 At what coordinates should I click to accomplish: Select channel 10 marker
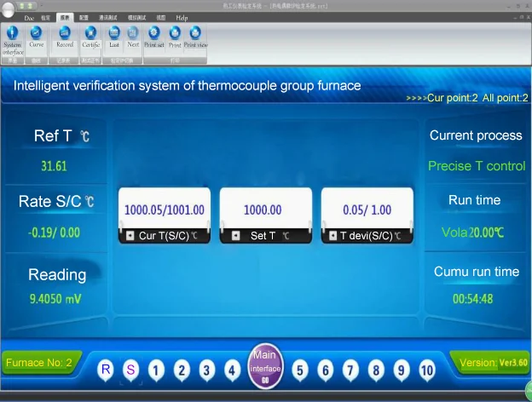[427, 370]
